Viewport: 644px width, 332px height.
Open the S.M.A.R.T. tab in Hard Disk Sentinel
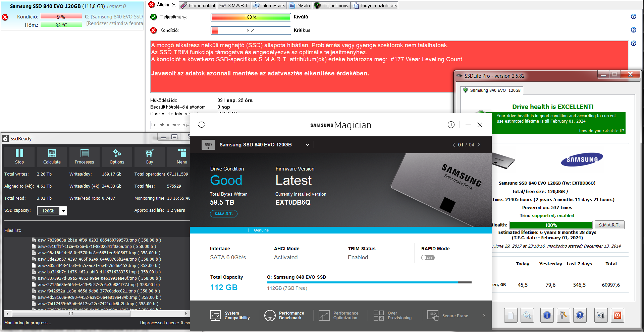(x=234, y=5)
